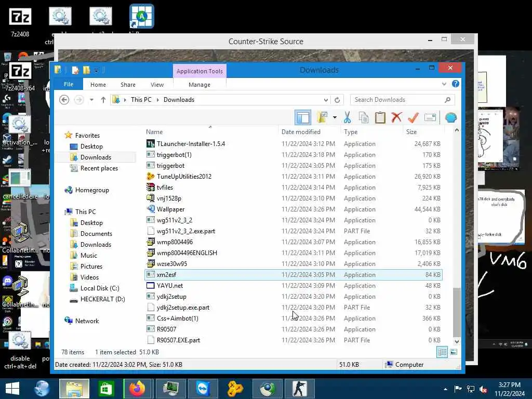
Task: Click the Application Tools contextual tab
Action: [x=199, y=71]
